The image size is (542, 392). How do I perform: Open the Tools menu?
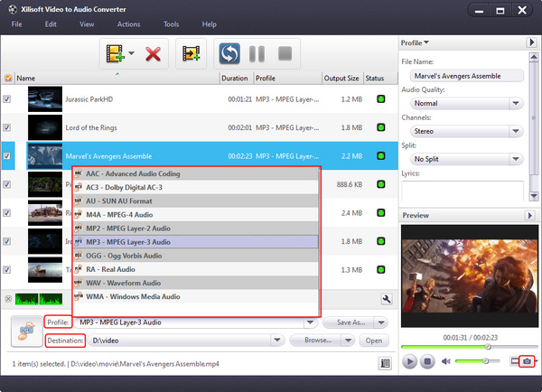point(171,24)
